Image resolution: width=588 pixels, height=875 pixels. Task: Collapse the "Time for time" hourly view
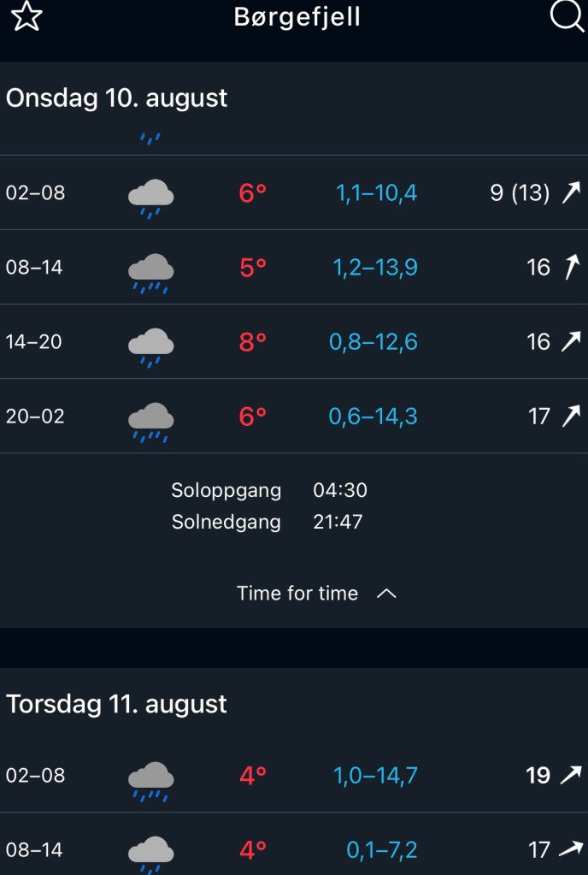pyautogui.click(x=297, y=594)
